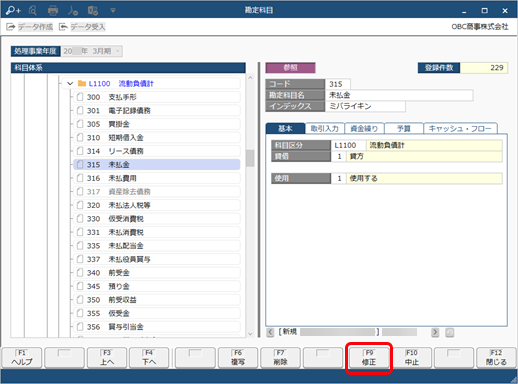Click the tree scrollbar down arrow

(250, 334)
